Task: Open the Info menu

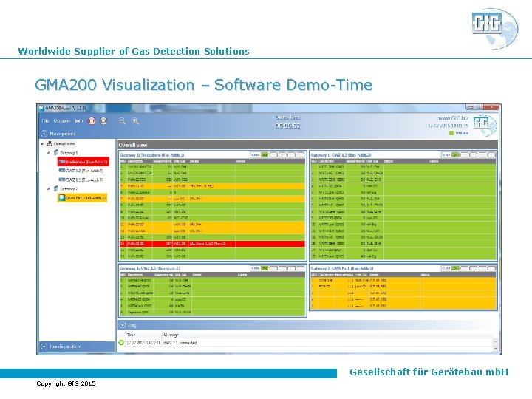Action: [79, 120]
